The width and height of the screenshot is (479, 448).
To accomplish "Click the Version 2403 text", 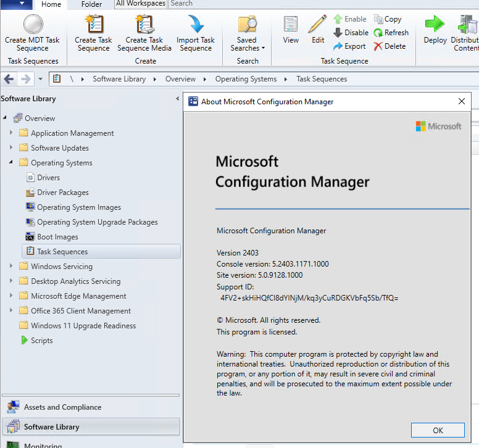I will point(238,253).
